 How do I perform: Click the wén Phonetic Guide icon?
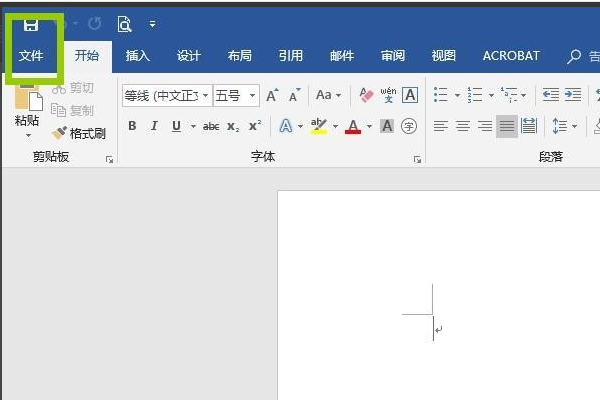coord(388,95)
